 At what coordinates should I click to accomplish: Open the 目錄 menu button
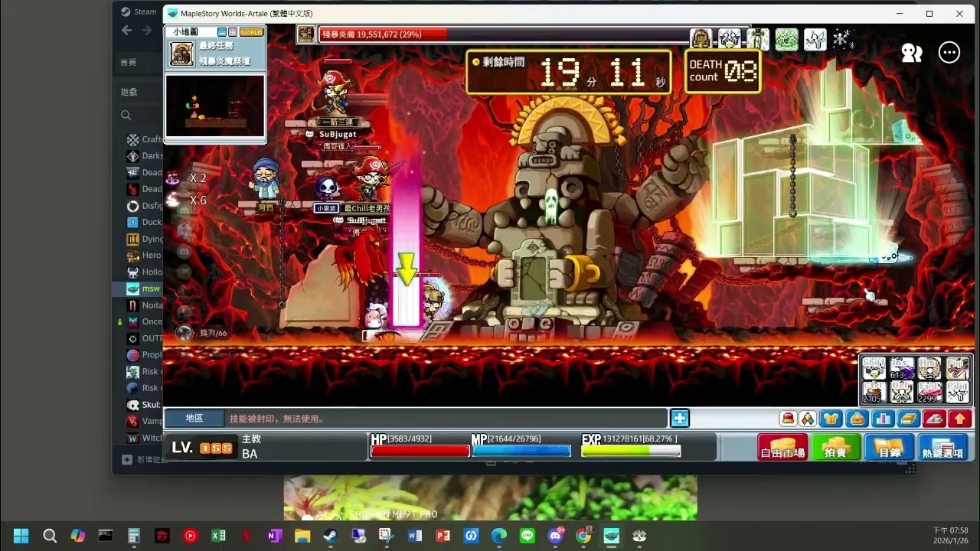890,447
